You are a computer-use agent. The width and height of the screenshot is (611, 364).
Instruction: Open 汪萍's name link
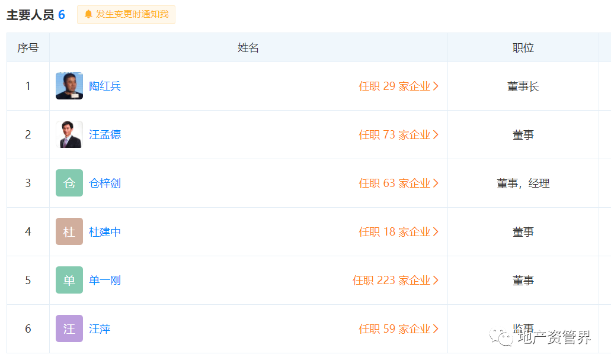click(100, 329)
